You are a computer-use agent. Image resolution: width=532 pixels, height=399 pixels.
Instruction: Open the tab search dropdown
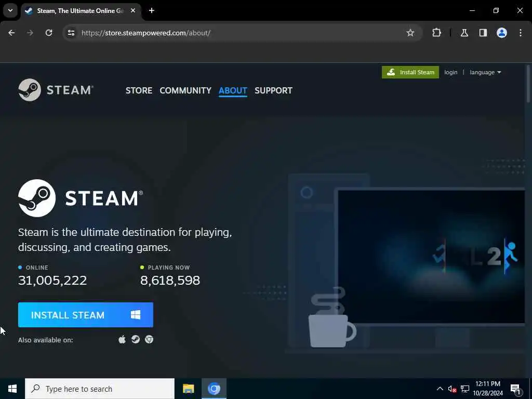click(10, 10)
